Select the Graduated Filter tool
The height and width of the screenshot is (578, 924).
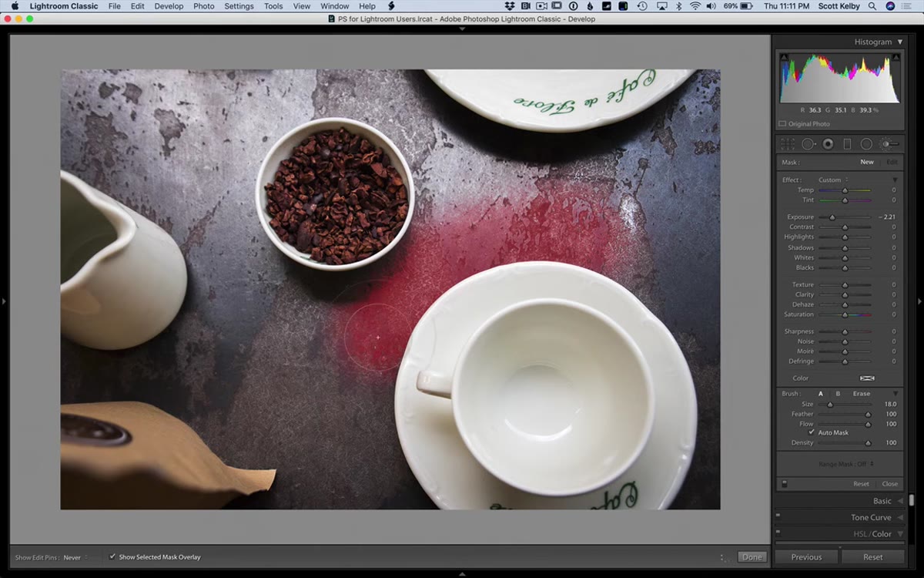[x=847, y=144]
